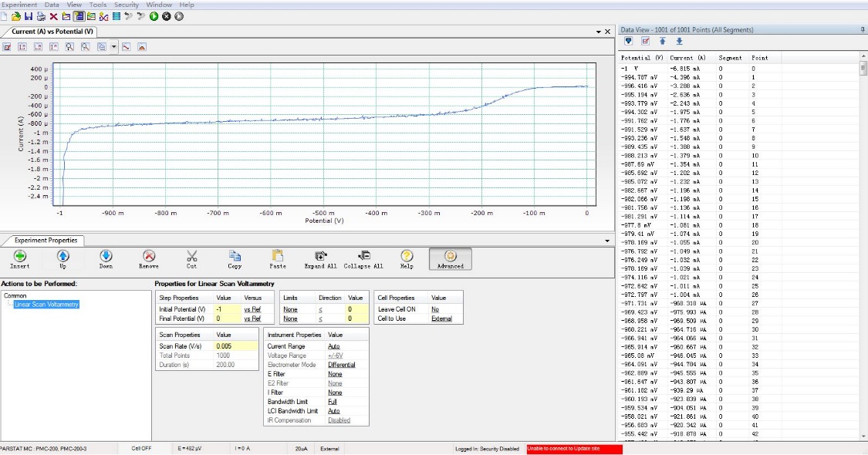Viewport: 868px width, 455px height.
Task: Select Linear Scan Voltammetry in action tree
Action: pyautogui.click(x=46, y=305)
